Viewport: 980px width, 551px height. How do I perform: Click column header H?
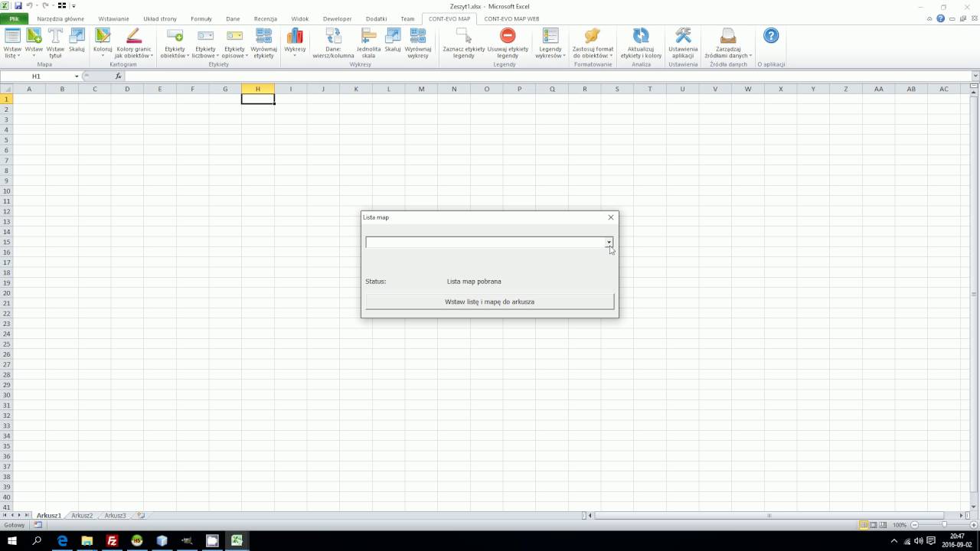[x=258, y=89]
